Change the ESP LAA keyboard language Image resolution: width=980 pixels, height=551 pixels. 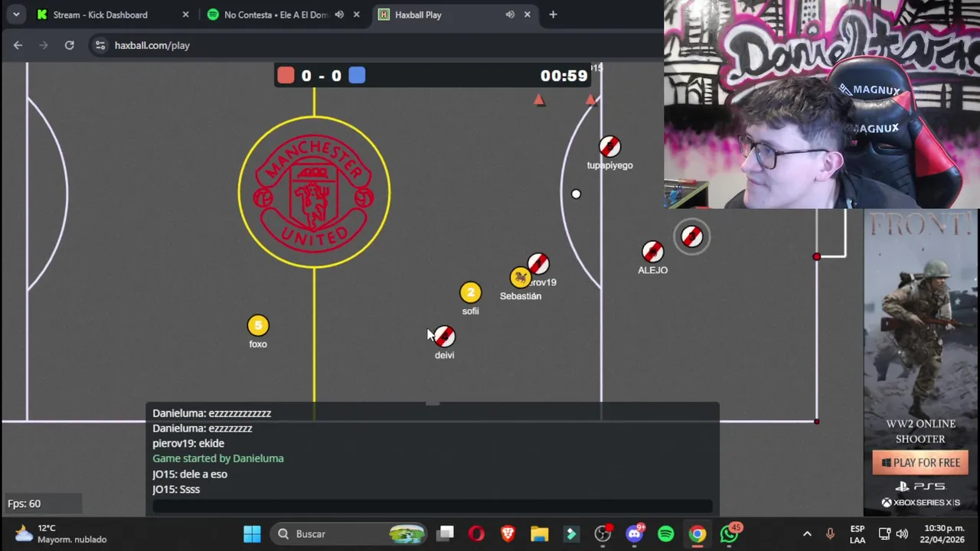pyautogui.click(x=857, y=534)
